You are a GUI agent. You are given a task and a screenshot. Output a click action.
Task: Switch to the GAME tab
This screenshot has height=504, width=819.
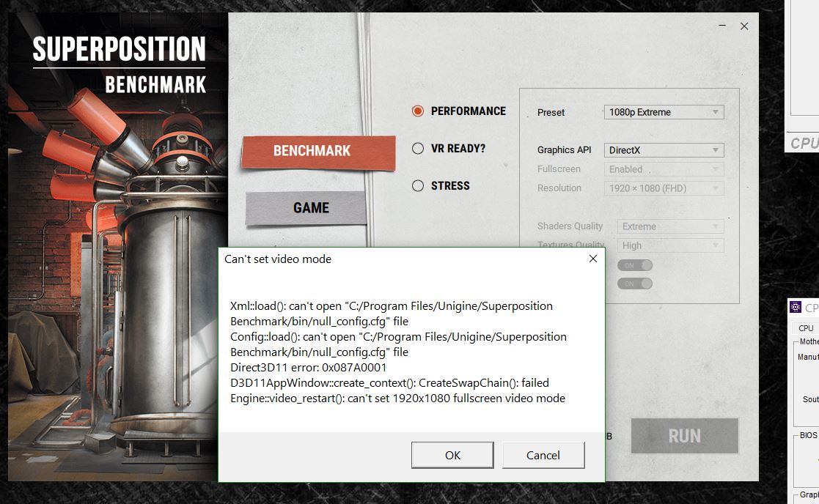tap(306, 207)
